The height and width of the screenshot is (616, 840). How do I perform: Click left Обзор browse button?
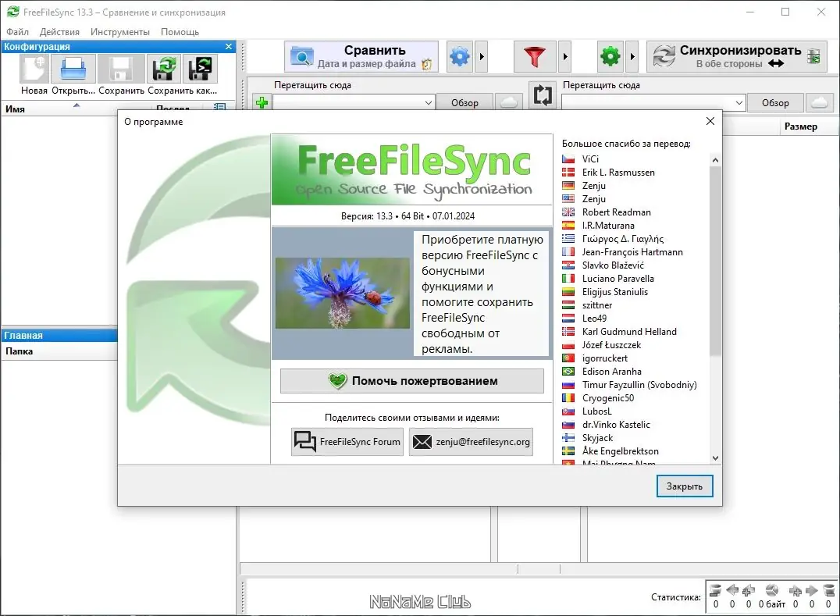tap(464, 102)
